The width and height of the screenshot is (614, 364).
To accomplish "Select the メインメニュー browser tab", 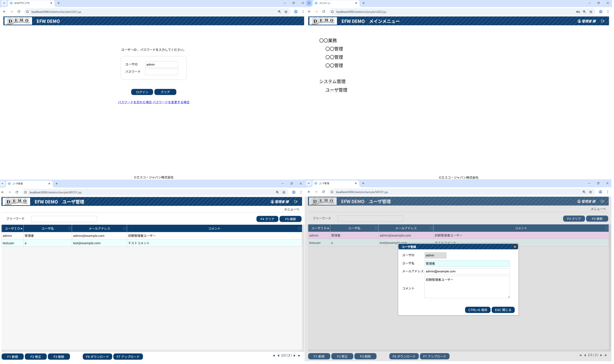I will (336, 3).
